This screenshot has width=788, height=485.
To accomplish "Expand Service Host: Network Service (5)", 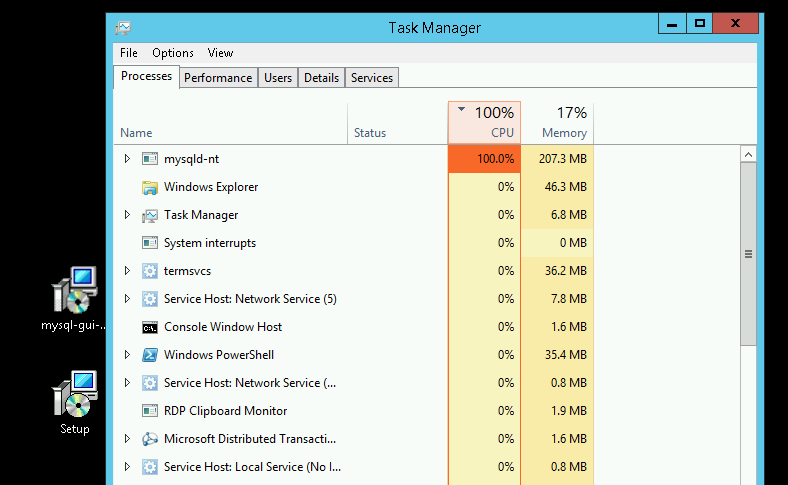I will tap(127, 299).
